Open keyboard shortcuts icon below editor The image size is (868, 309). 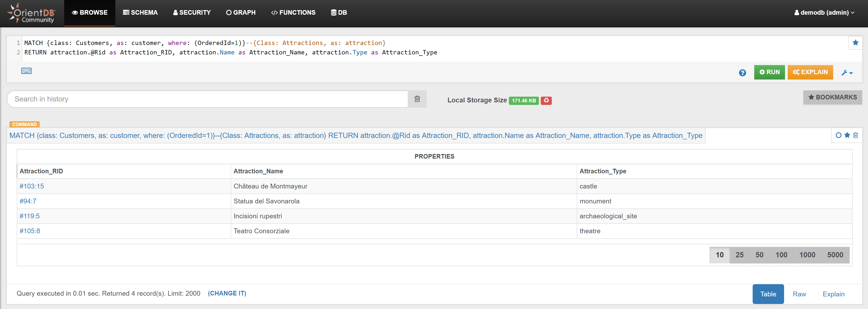pyautogui.click(x=26, y=71)
